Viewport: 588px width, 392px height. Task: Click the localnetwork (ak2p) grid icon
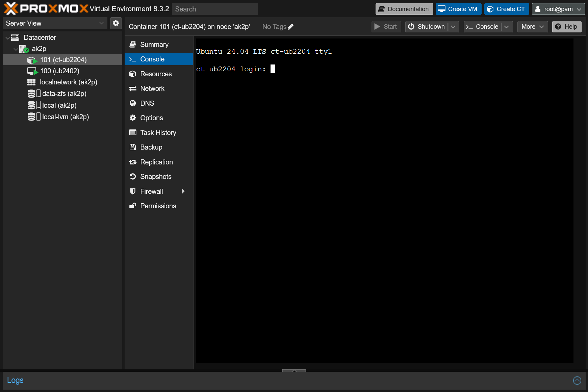(x=31, y=82)
